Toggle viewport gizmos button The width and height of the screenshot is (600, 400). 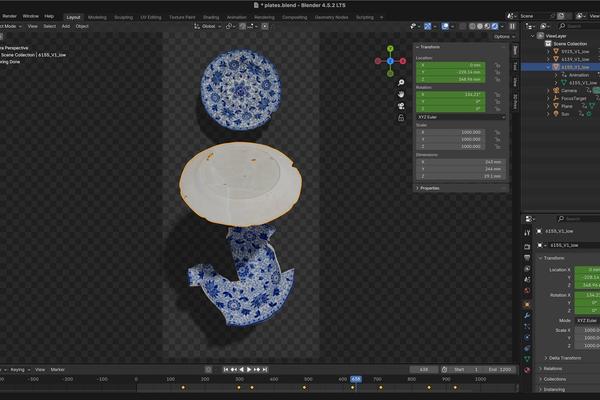pyautogui.click(x=427, y=26)
